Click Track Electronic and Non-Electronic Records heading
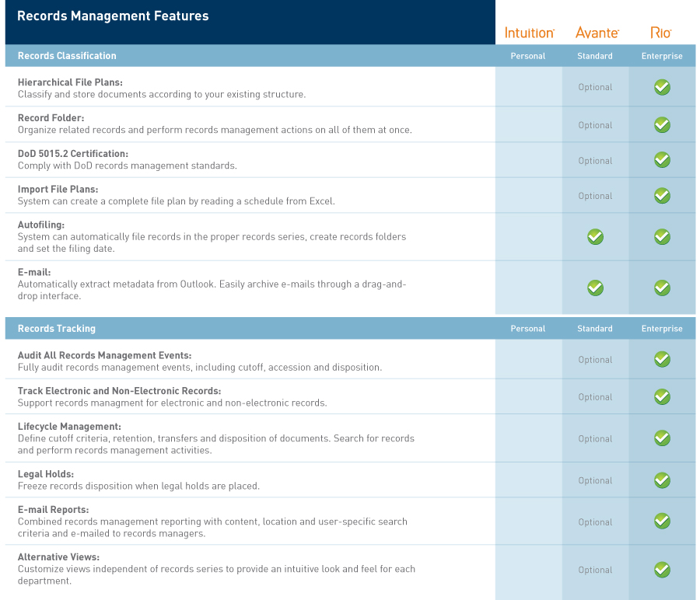Screen dimensions: 700x600 [x=119, y=391]
